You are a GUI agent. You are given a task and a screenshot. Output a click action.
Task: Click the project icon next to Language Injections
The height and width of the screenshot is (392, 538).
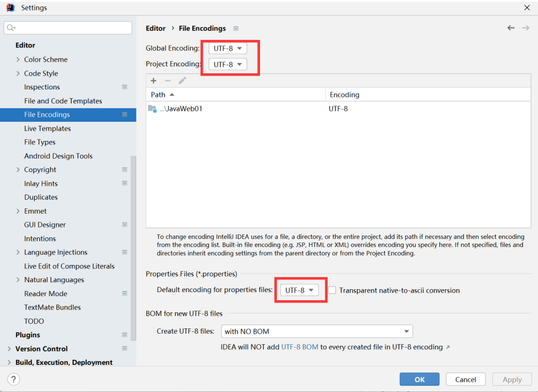point(125,252)
